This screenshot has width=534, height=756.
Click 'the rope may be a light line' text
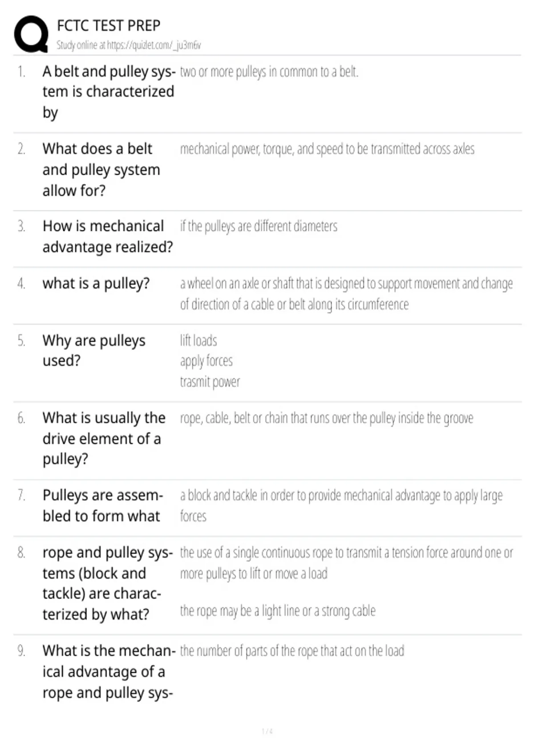[278, 611]
